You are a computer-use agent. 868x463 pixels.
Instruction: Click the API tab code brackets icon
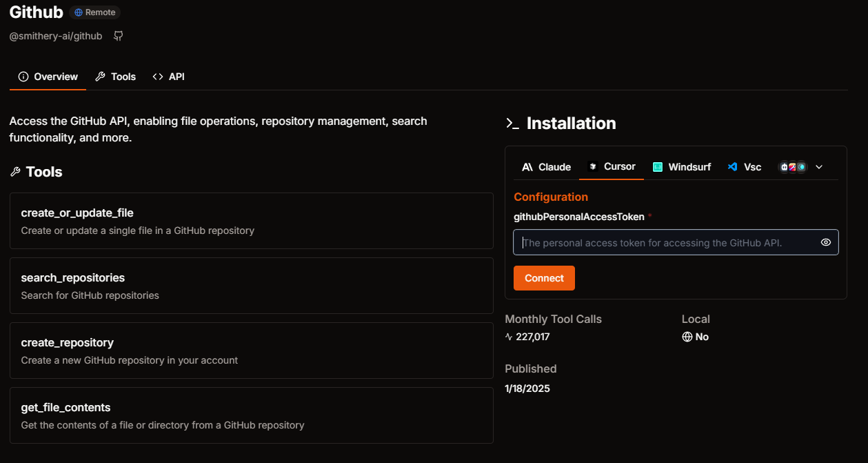tap(158, 77)
